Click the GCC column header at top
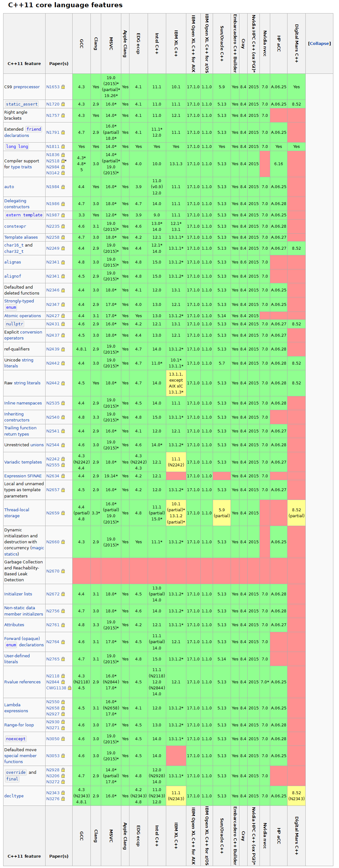This screenshot has width=339, height=868. pyautogui.click(x=81, y=43)
